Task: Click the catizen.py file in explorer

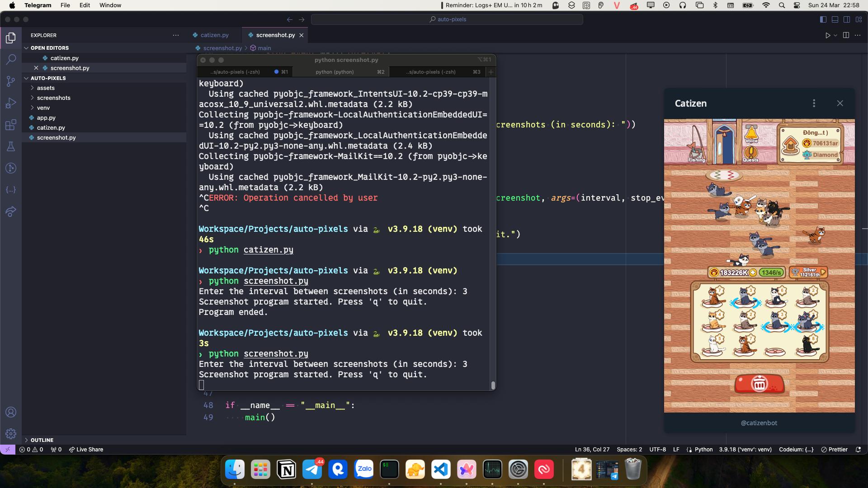Action: [51, 127]
